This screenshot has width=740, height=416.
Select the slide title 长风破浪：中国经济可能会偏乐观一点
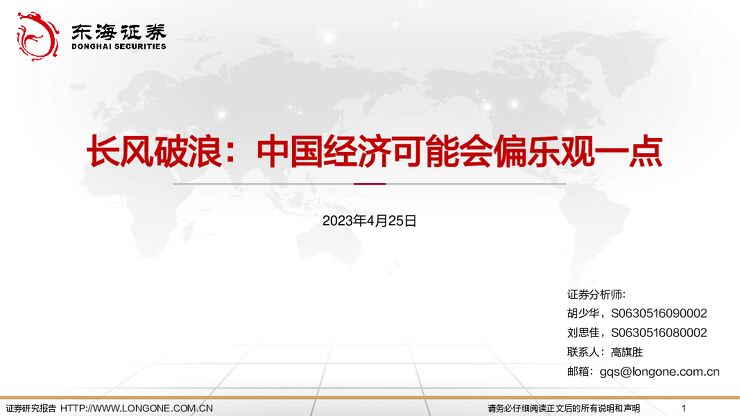pyautogui.click(x=375, y=152)
